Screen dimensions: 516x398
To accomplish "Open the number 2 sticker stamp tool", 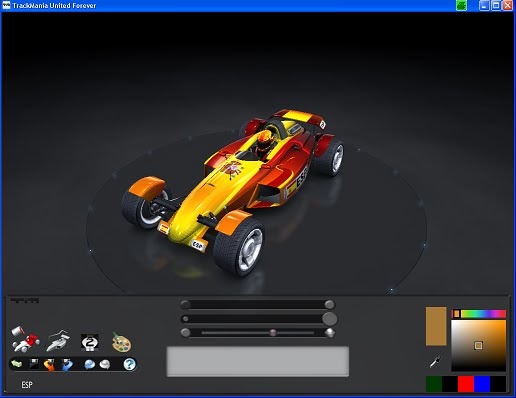I will (x=90, y=342).
